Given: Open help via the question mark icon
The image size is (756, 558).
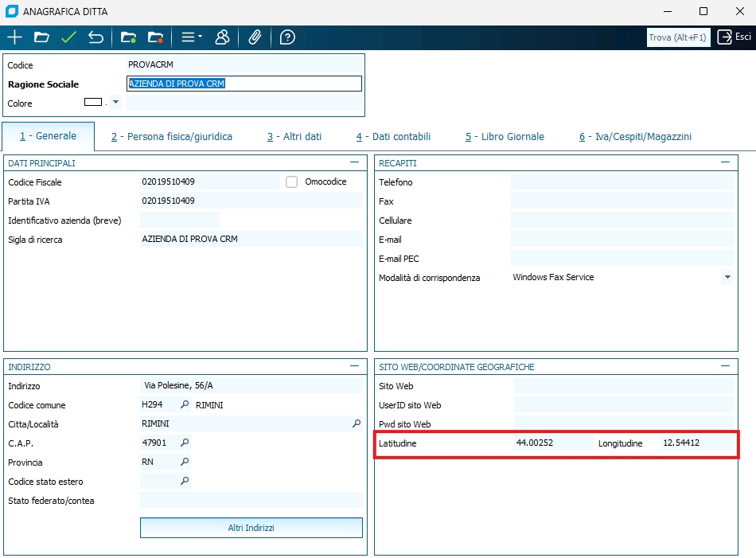Looking at the screenshot, I should tap(287, 37).
